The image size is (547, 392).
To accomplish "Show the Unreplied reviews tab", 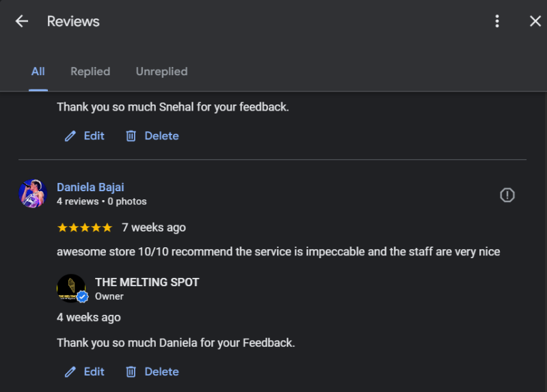I will [161, 72].
